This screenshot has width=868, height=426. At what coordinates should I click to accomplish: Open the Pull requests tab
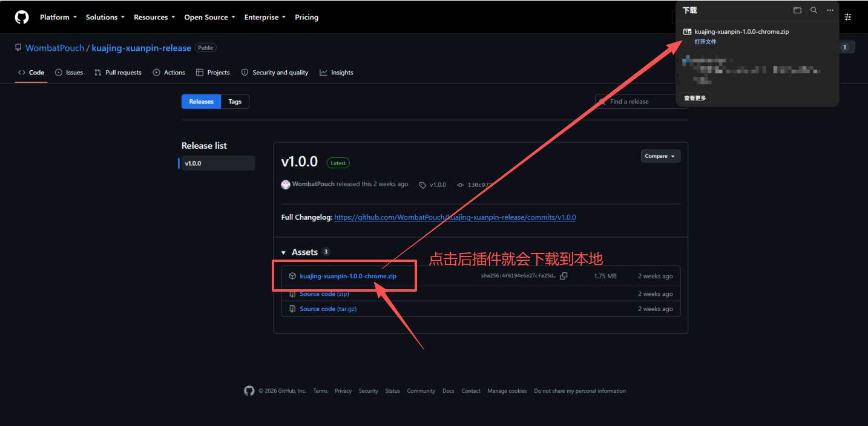pyautogui.click(x=118, y=73)
